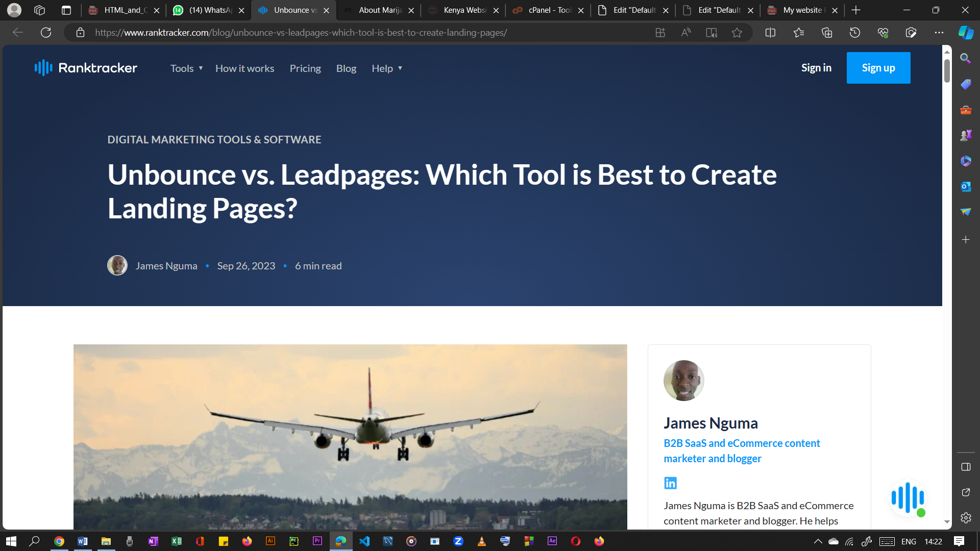Click the Ranktracker logo

coord(86,68)
